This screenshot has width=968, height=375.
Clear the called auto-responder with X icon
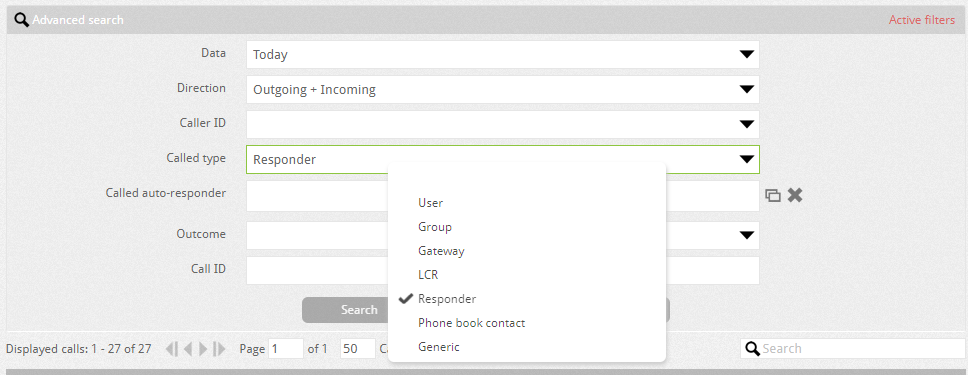point(795,196)
